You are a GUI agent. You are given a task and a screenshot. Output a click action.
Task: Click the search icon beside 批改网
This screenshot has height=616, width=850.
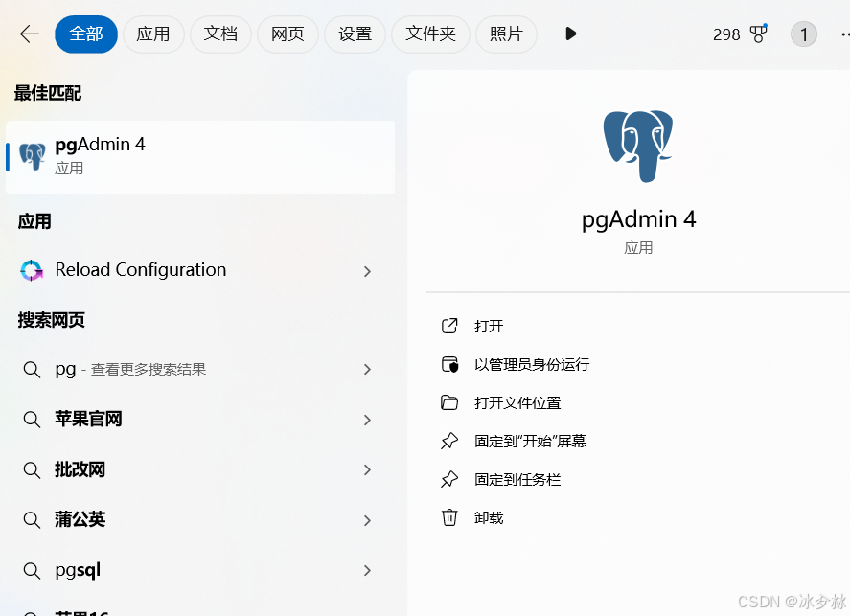tap(32, 469)
